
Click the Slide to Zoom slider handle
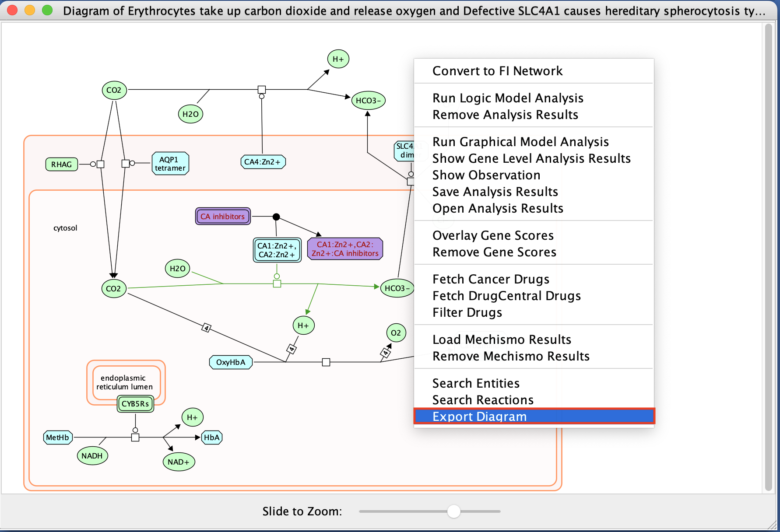pyautogui.click(x=454, y=511)
